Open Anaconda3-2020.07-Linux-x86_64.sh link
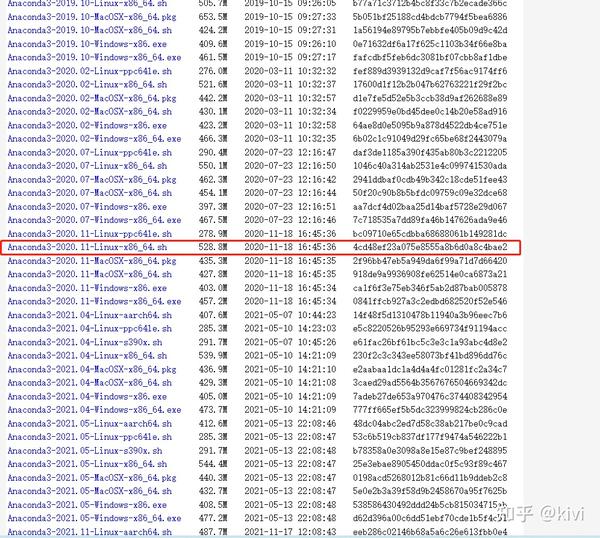Viewport: 600px width, 538px height. [x=87, y=166]
